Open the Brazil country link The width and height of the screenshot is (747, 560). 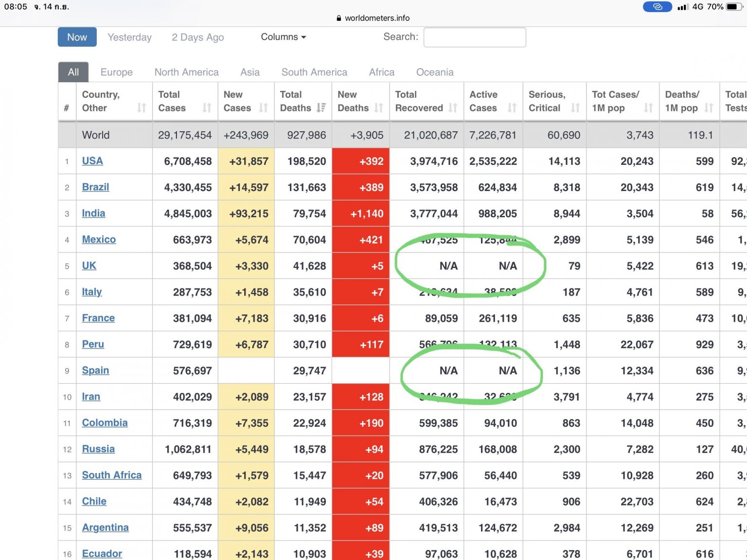point(95,187)
